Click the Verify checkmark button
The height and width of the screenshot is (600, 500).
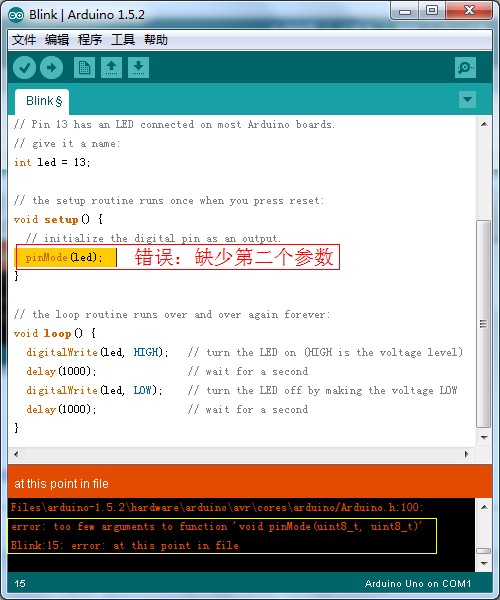pos(24,68)
